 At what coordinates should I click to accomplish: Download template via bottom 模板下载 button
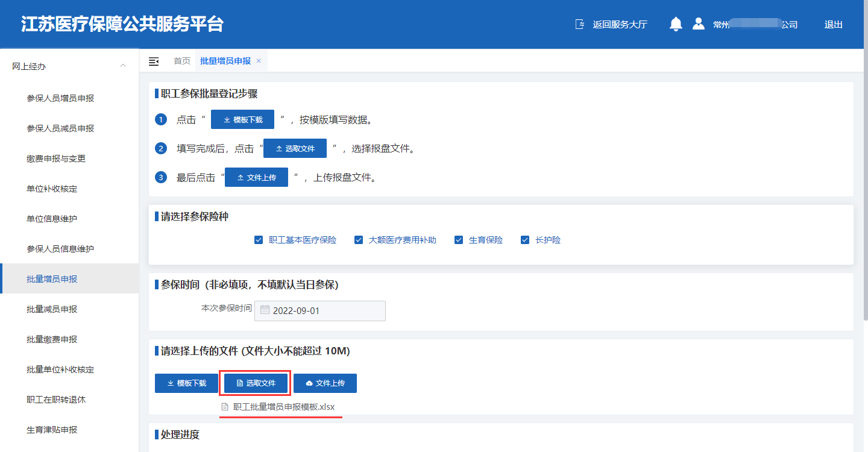186,383
